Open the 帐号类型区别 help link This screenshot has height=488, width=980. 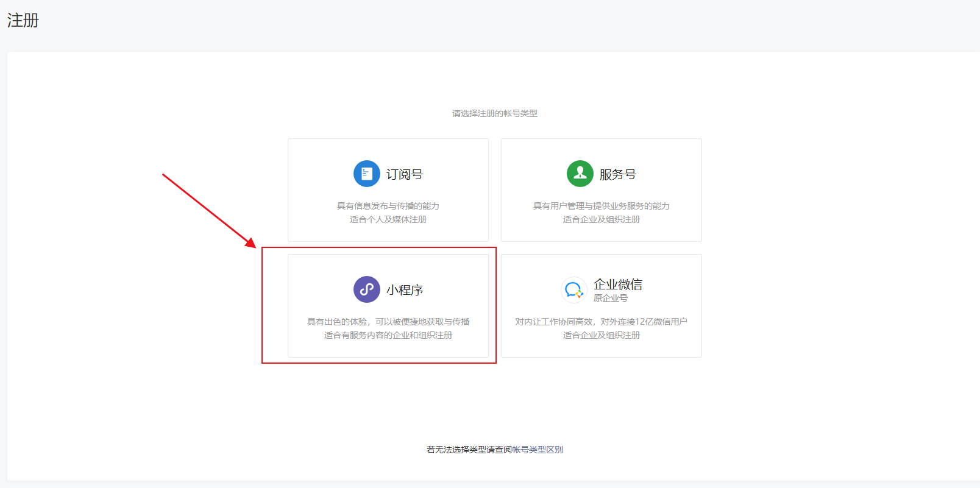(x=538, y=450)
